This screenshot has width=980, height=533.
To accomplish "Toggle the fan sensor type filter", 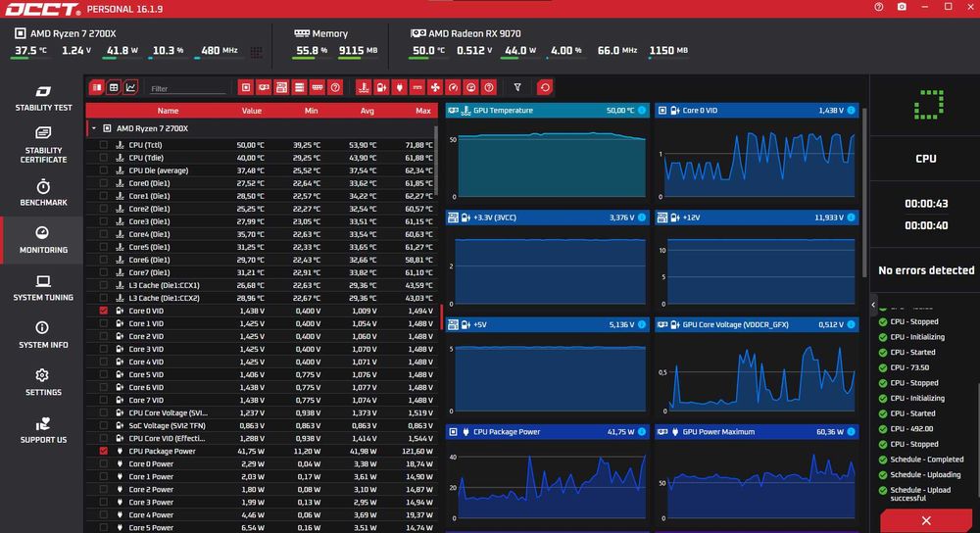I will point(436,87).
